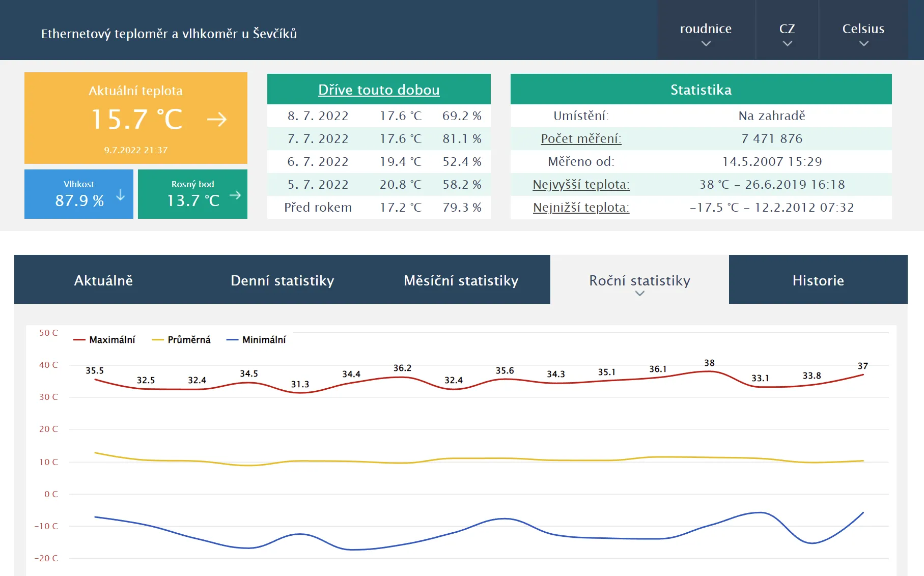This screenshot has height=576, width=924.
Task: Switch to the Aktuálně tab
Action: click(x=104, y=280)
